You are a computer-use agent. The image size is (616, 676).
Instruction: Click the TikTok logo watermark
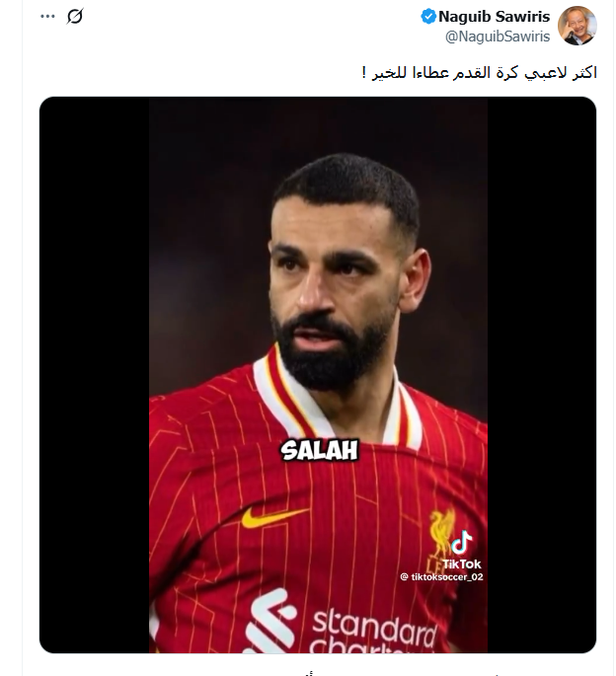coord(462,543)
